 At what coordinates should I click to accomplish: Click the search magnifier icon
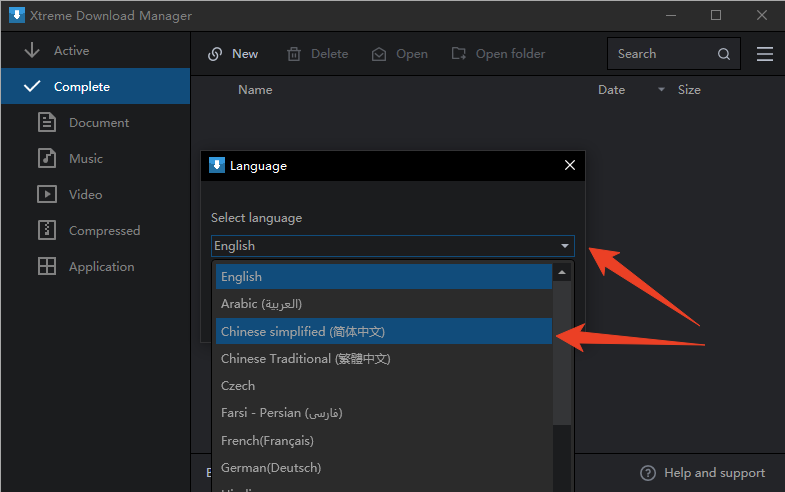point(724,54)
